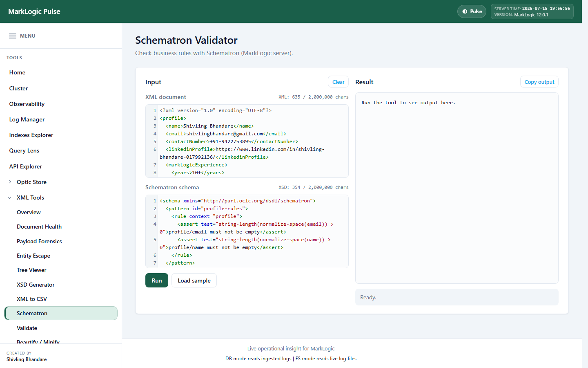Click the Result output area
Screen dimensions: 588x368
[457, 188]
